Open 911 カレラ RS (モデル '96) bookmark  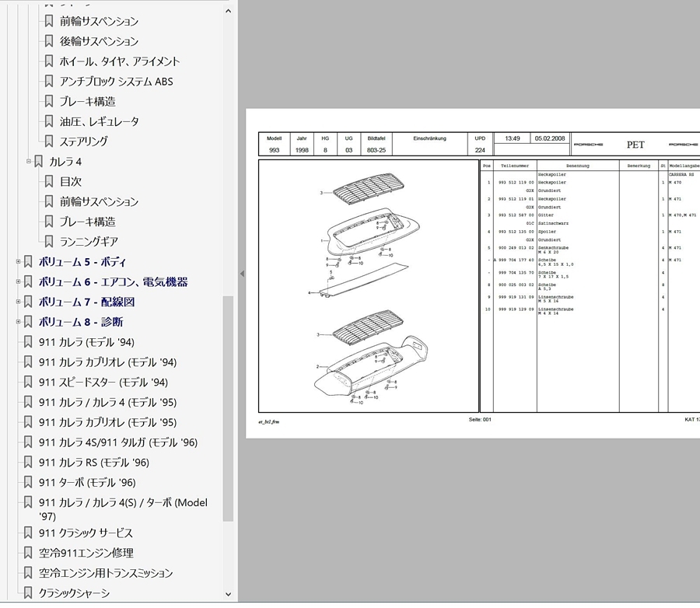point(94,463)
